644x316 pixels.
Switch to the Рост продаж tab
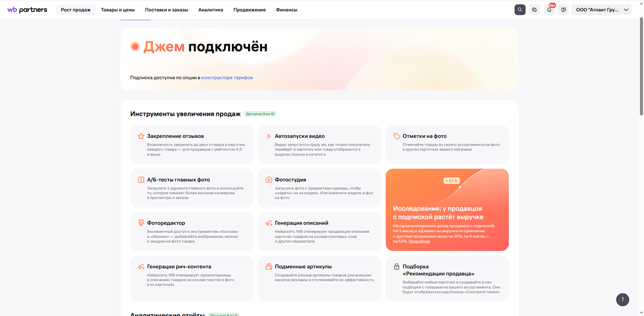pos(76,9)
